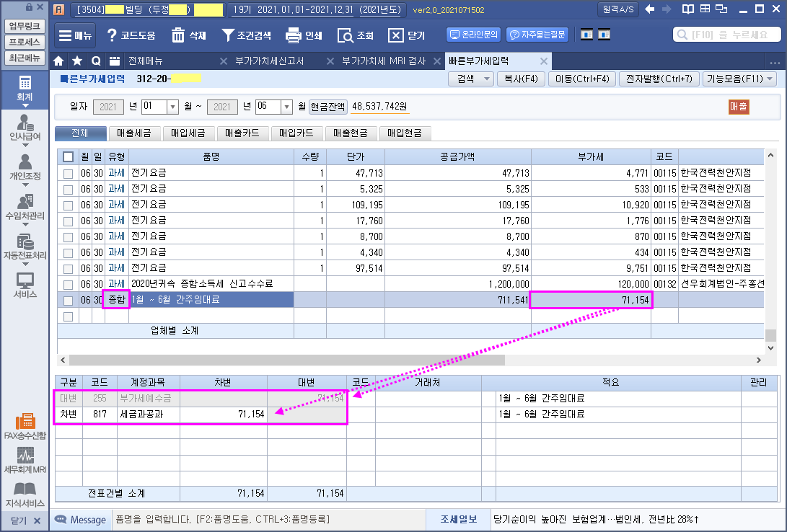Viewport: 787px width, 532px height.
Task: Check the row for 종합소득세 신고수수료
Action: tap(68, 283)
